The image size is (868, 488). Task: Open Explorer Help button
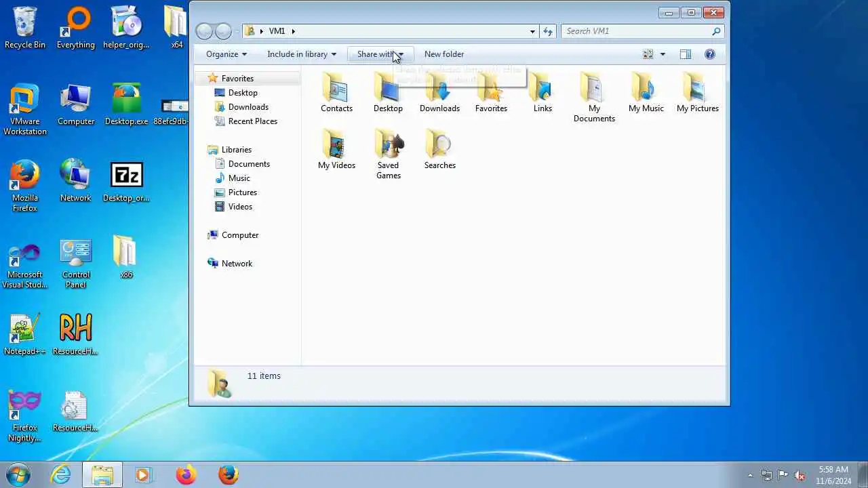click(710, 54)
